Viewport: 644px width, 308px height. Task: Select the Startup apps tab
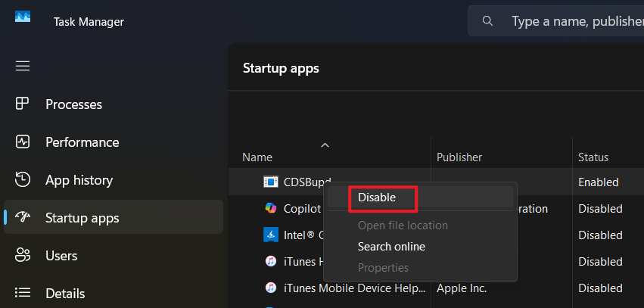pos(114,217)
